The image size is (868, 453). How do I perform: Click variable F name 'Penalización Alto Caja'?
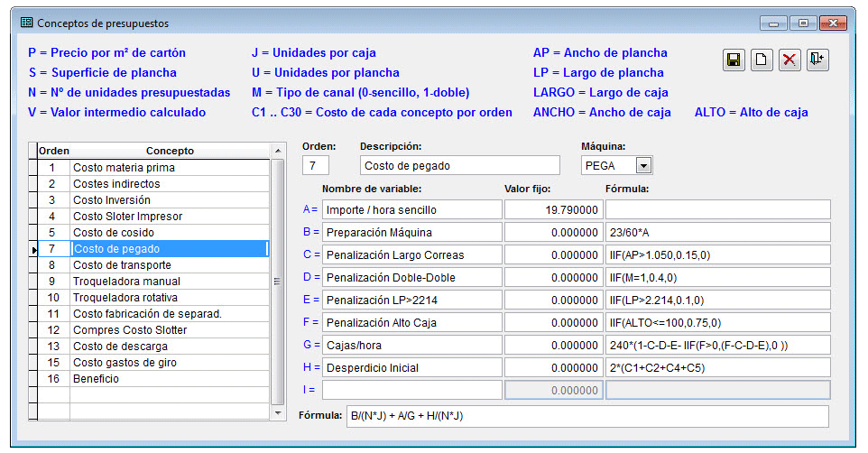tap(411, 322)
